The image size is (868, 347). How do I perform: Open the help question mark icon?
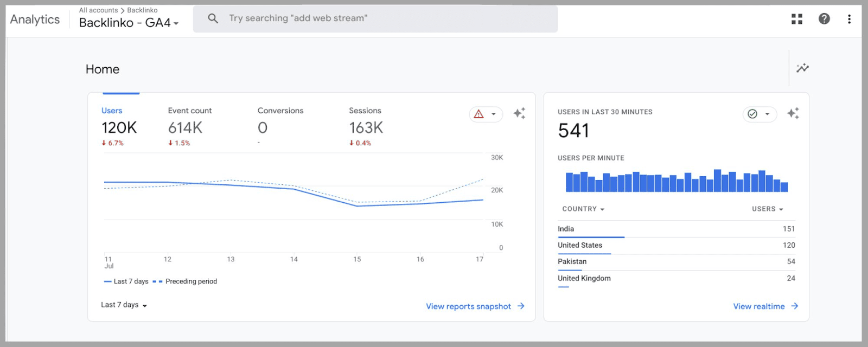tap(824, 19)
